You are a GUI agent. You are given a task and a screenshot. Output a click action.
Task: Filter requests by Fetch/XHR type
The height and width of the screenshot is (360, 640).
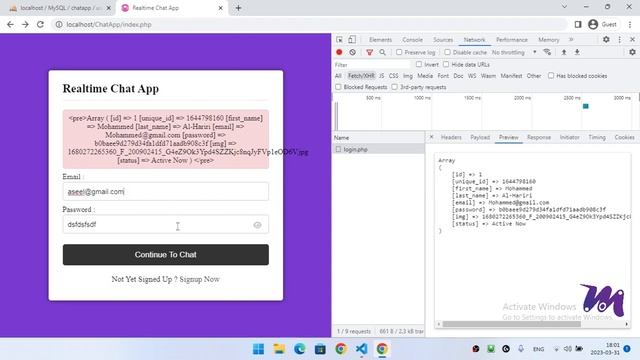click(x=361, y=76)
